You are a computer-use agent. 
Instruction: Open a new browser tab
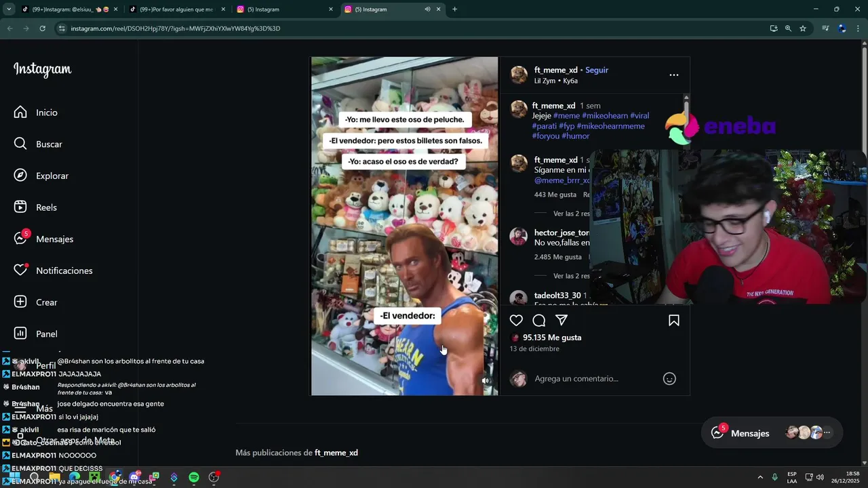tap(454, 9)
